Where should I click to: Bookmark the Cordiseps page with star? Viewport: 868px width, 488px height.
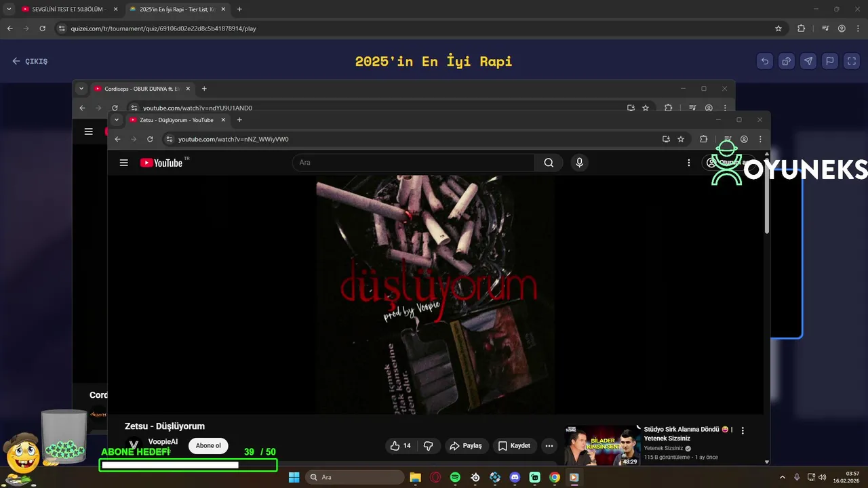tap(646, 108)
